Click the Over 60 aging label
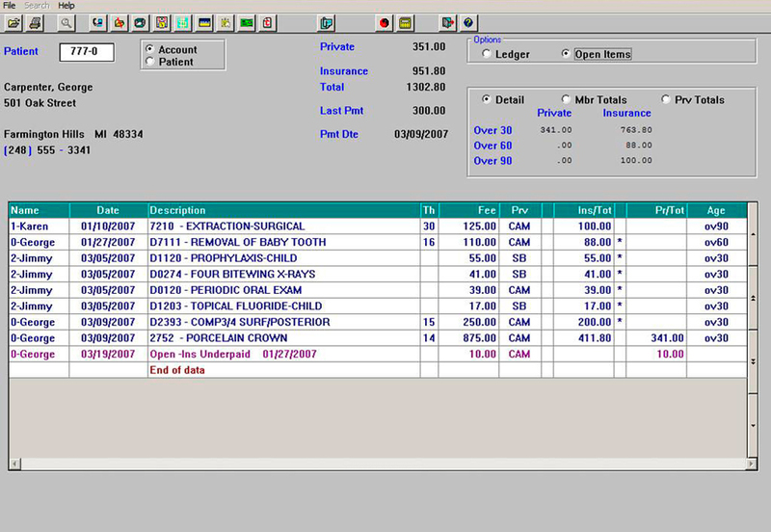771x532 pixels. coord(492,146)
